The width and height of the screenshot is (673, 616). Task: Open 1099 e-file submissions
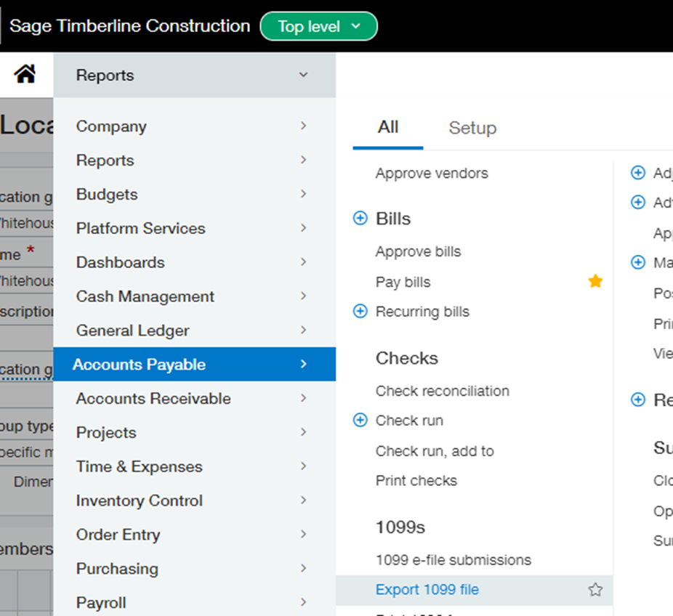tap(454, 560)
